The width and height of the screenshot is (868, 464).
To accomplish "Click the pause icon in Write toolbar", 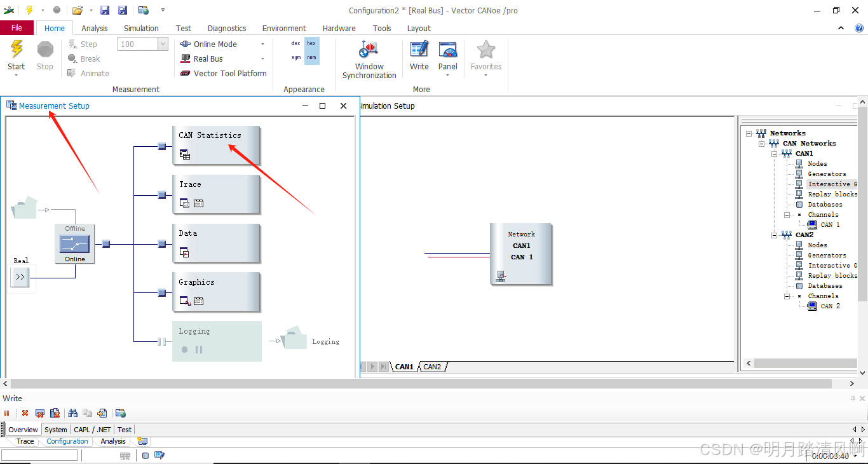I will pyautogui.click(x=8, y=413).
